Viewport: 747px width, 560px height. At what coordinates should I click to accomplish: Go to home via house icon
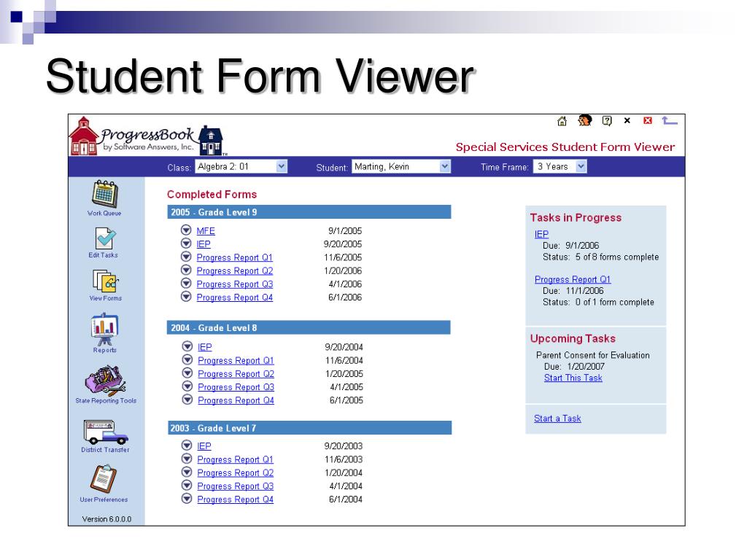562,121
